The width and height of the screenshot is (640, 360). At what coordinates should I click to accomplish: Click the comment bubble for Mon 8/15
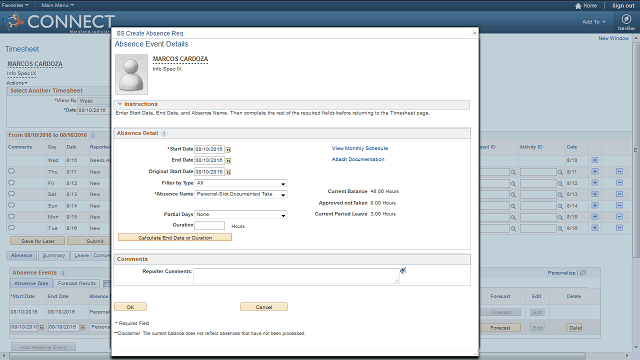point(11,217)
